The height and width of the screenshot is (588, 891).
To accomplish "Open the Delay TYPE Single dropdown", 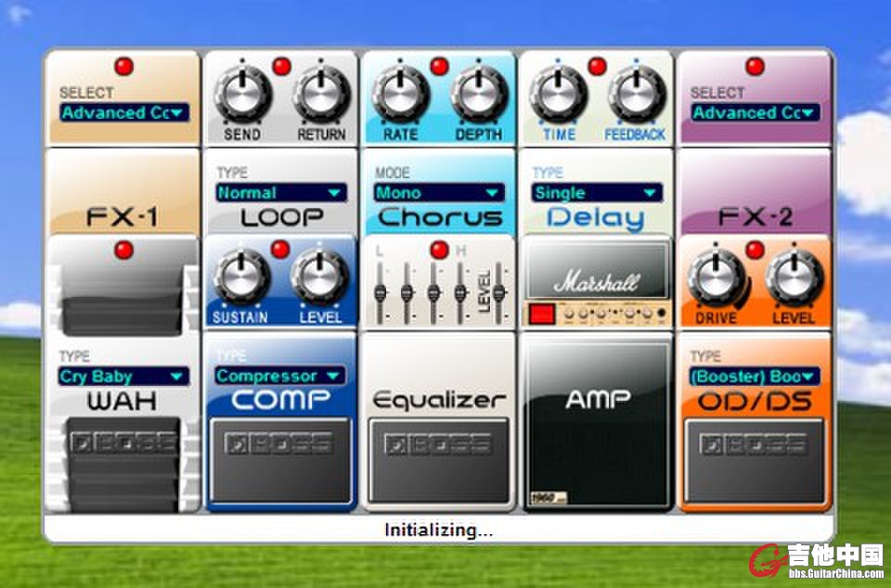I will point(597,192).
